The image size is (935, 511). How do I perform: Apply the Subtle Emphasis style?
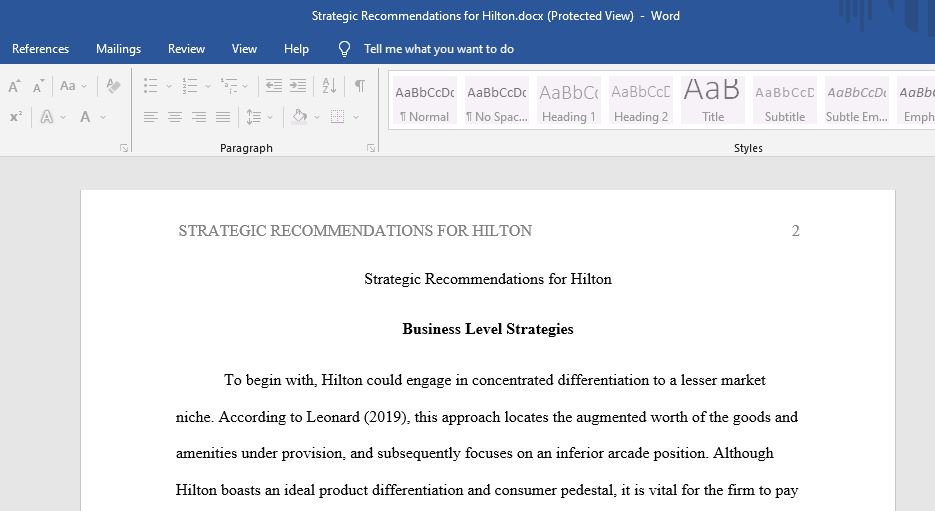click(x=857, y=100)
